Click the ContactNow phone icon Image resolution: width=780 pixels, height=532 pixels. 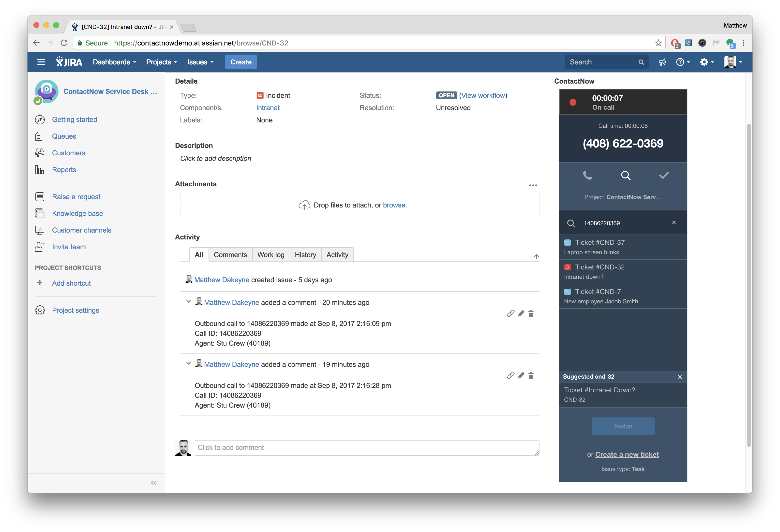587,175
